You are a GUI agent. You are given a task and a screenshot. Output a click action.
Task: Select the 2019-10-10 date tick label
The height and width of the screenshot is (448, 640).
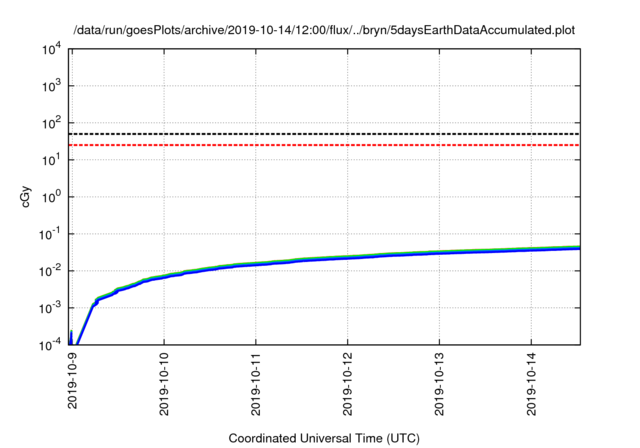(x=164, y=384)
